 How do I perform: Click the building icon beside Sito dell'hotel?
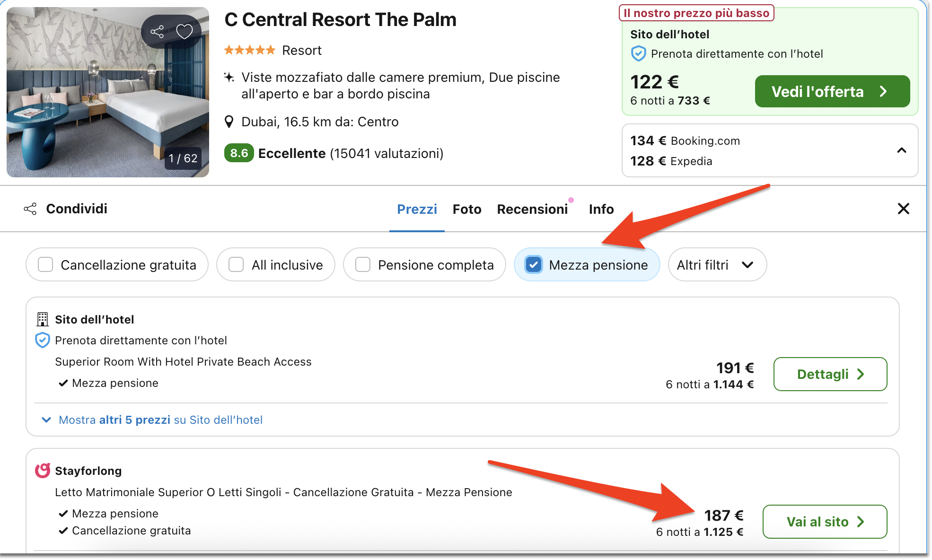click(x=43, y=319)
